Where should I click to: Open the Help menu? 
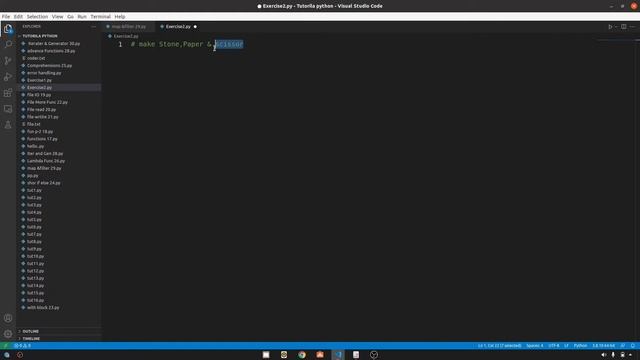(x=120, y=17)
